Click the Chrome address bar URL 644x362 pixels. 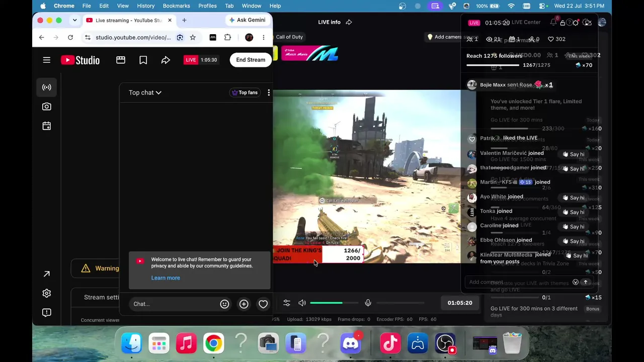coord(133,37)
